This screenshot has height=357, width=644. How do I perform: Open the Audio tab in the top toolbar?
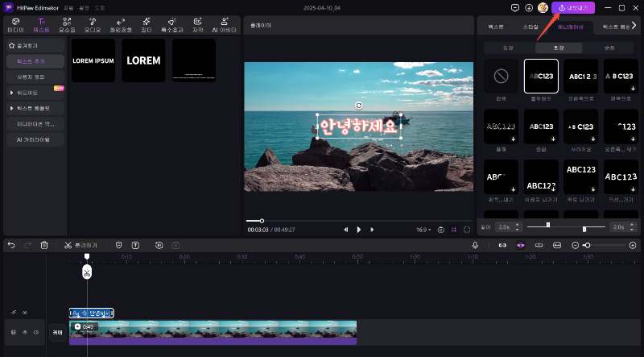tap(93, 24)
